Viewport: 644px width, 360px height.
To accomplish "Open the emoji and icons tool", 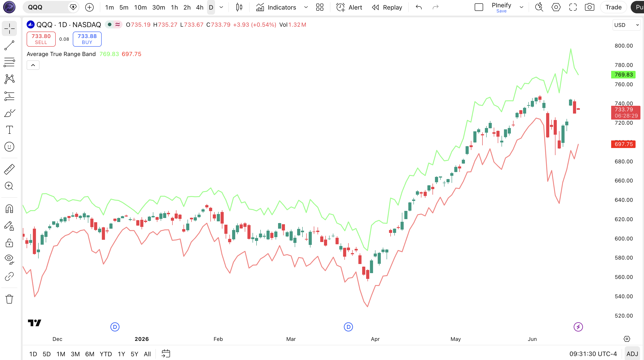I will [x=9, y=147].
